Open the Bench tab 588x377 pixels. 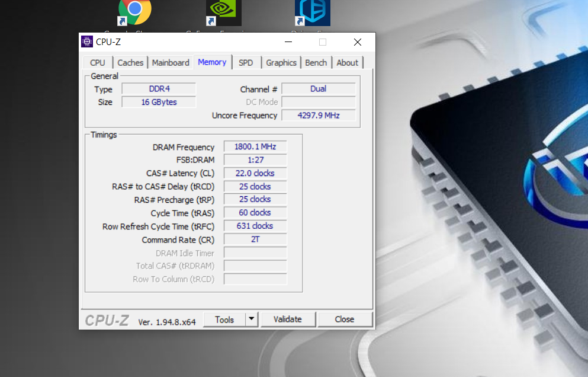[x=316, y=63]
